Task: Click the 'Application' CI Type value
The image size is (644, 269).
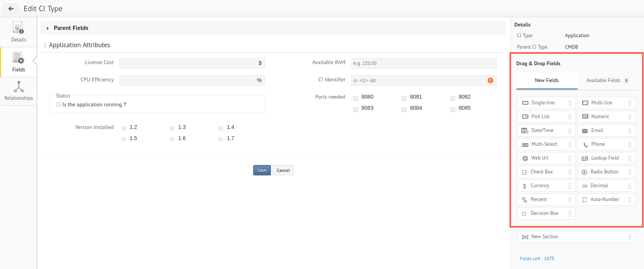Action: (577, 35)
